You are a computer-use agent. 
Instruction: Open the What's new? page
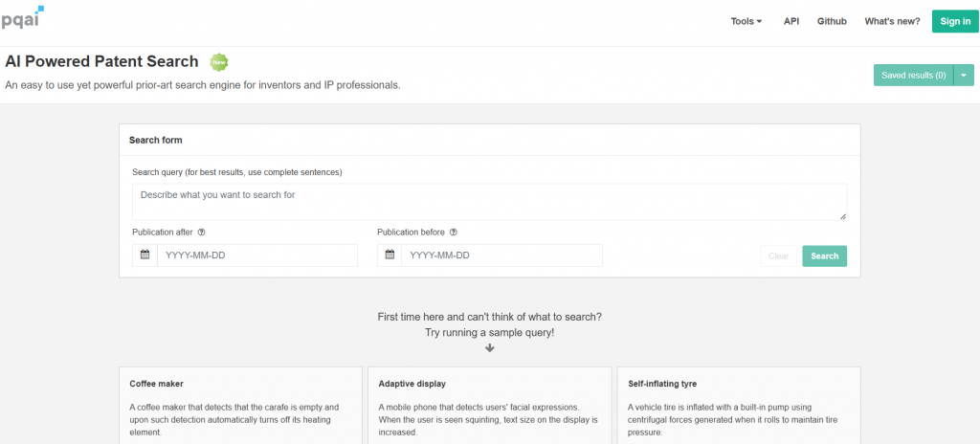[892, 21]
